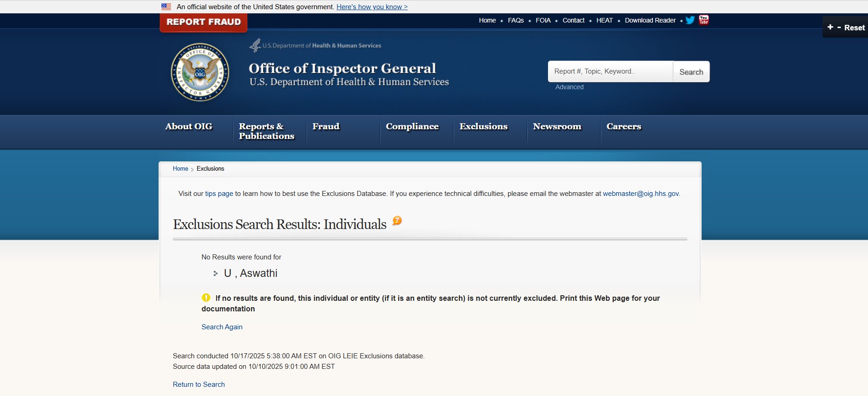This screenshot has height=396, width=868.
Task: Open the About OIG menu
Action: click(189, 126)
